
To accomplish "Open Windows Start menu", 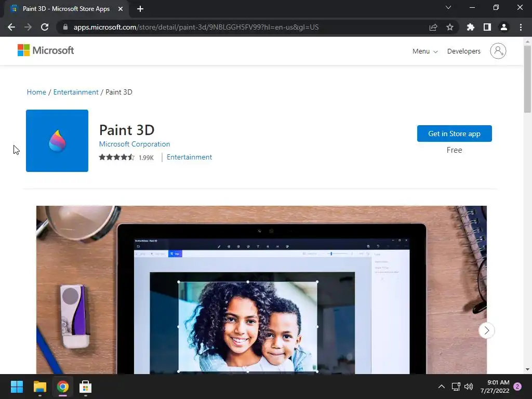I will point(17,387).
